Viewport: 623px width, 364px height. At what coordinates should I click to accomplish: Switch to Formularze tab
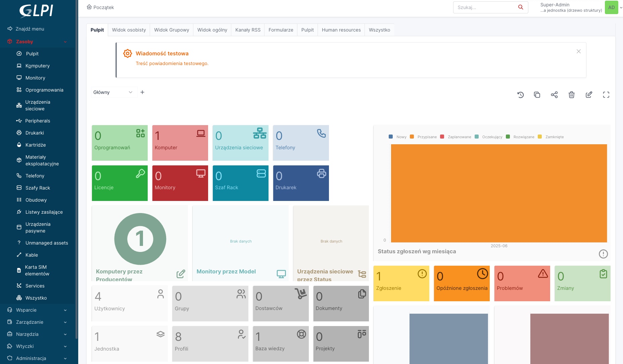[281, 30]
